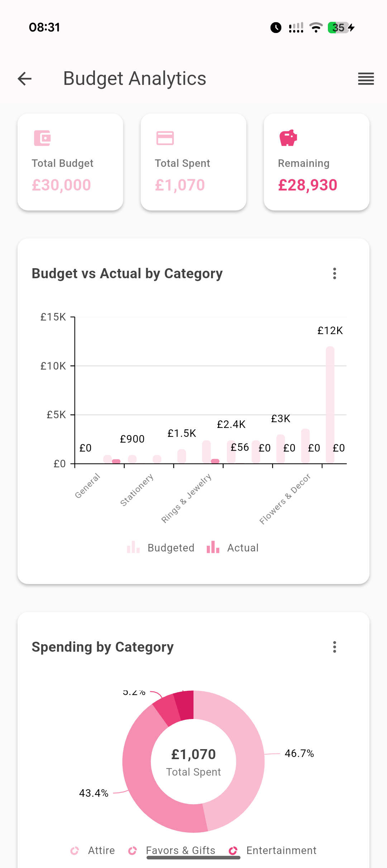Open the Total Budget £30,000 card

[70, 162]
